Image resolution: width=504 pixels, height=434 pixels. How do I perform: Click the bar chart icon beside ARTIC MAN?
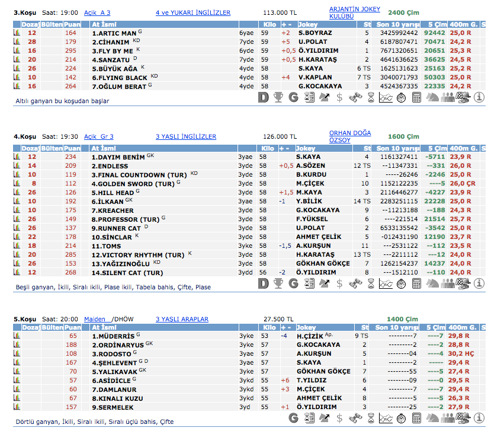point(17,33)
